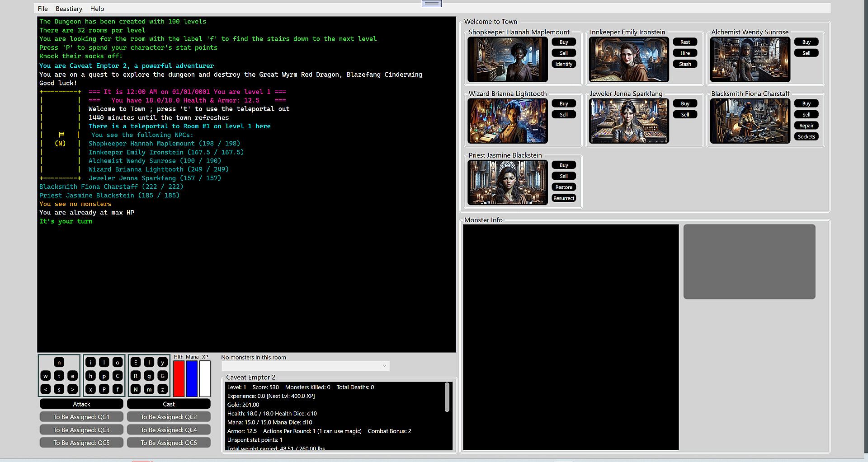Viewport: 868px width, 462px height.
Task: Click the character stats panel scrollbar
Action: [447, 398]
